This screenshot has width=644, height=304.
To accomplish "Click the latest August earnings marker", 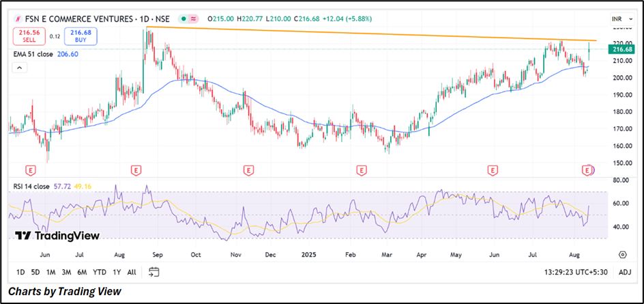I will [587, 169].
